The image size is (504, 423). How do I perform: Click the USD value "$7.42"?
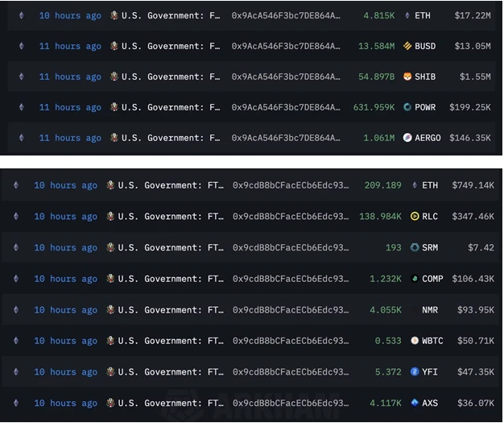point(481,247)
